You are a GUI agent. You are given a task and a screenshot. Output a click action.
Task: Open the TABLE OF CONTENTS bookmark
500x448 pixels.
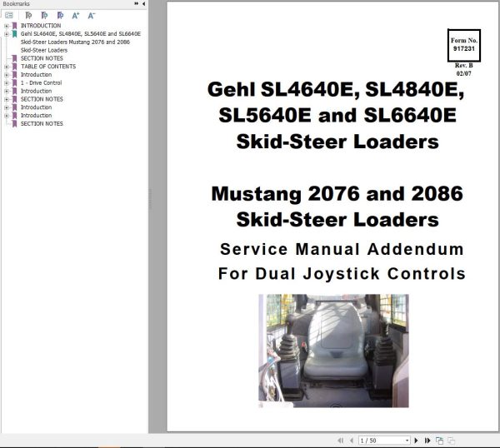point(48,67)
